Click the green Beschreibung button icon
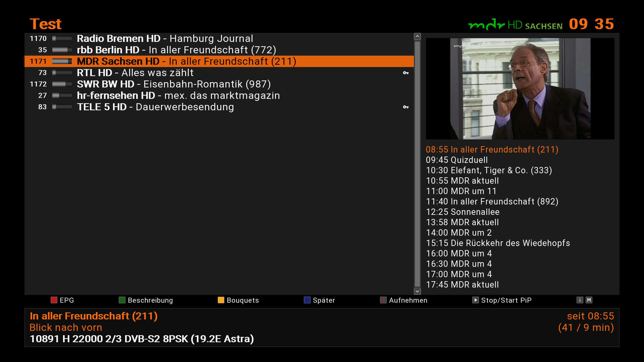Screen dimensions: 644x362 point(122,300)
